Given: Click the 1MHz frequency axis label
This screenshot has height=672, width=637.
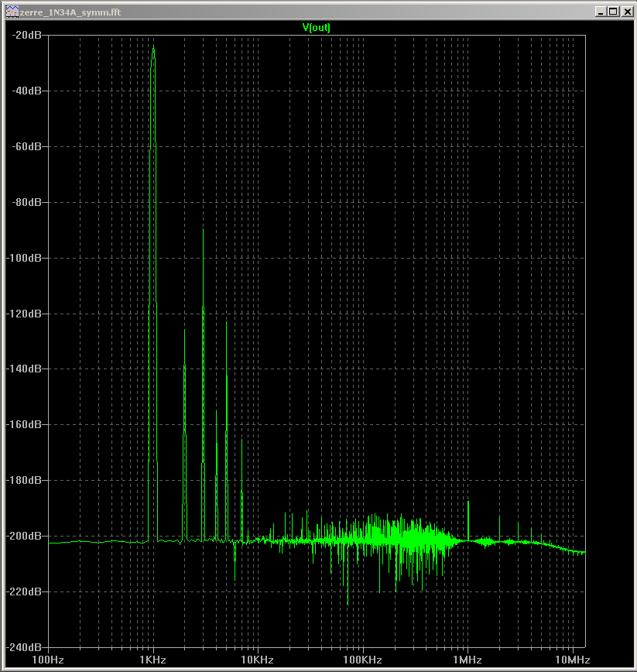Looking at the screenshot, I should pyautogui.click(x=467, y=660).
